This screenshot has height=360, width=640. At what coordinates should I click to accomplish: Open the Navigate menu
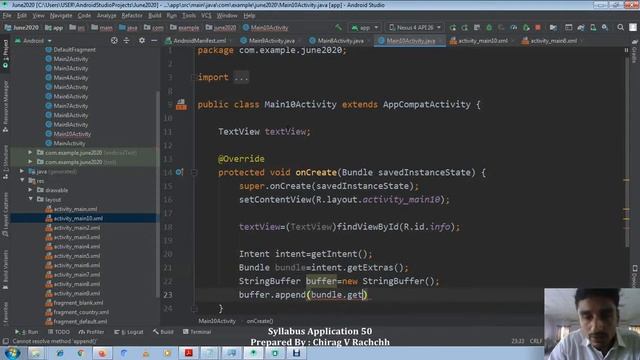pos(61,16)
